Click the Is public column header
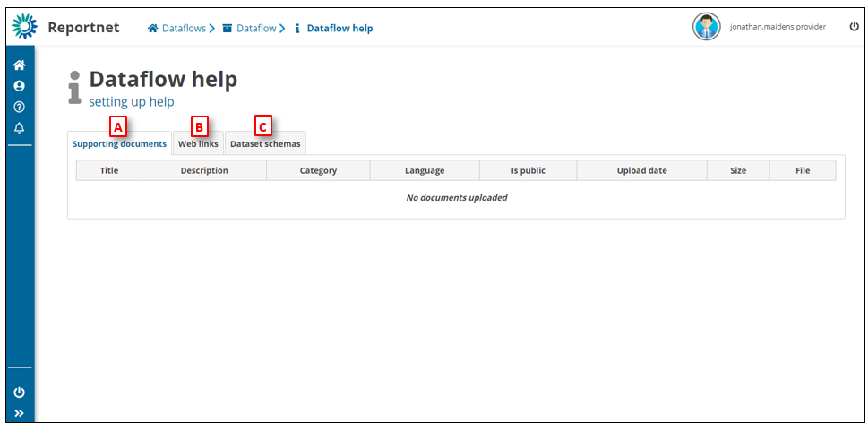This screenshot has width=868, height=423. click(528, 170)
